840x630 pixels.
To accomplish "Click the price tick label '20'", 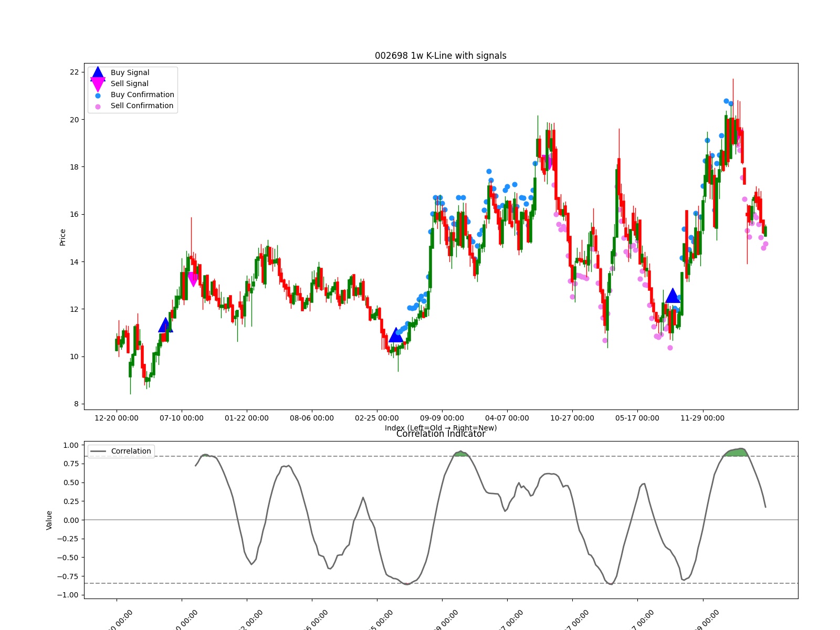I will tap(74, 120).
